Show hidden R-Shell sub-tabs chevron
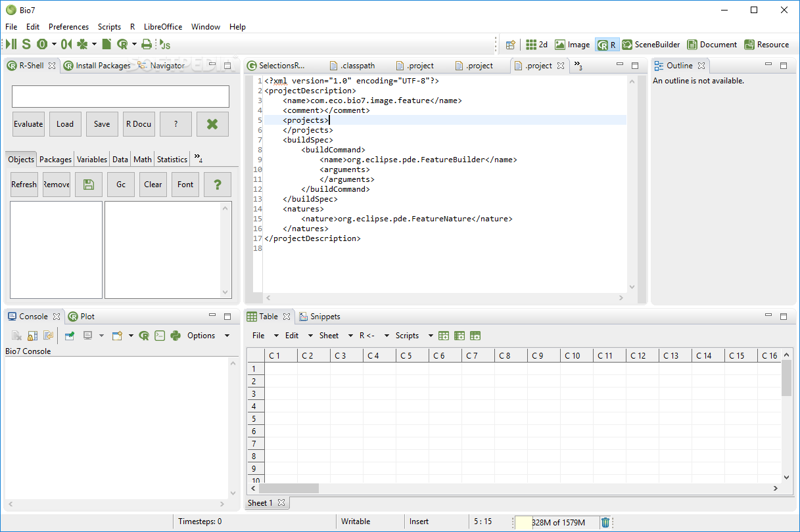The image size is (800, 532). pos(198,159)
